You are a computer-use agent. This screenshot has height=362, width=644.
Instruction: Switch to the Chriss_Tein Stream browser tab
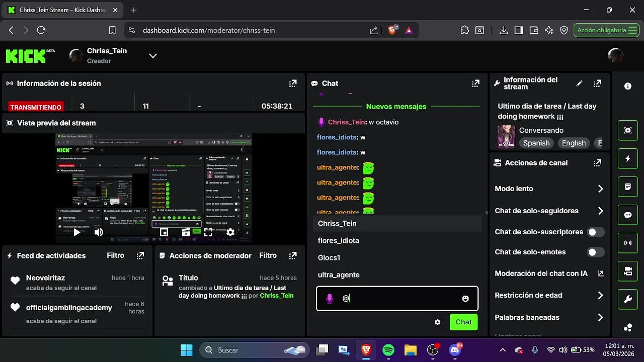[63, 10]
